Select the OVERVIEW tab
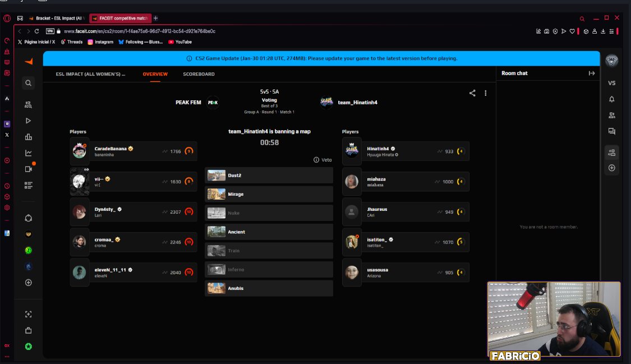The width and height of the screenshot is (631, 364). [155, 74]
